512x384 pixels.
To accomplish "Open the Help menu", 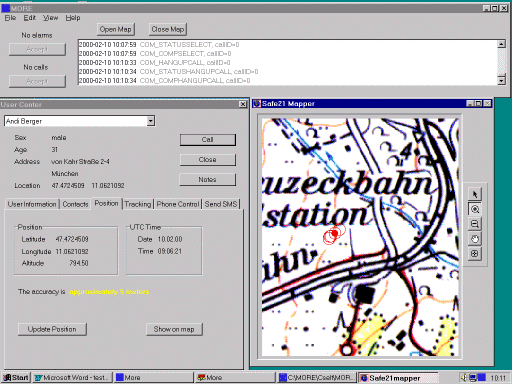I will point(73,18).
